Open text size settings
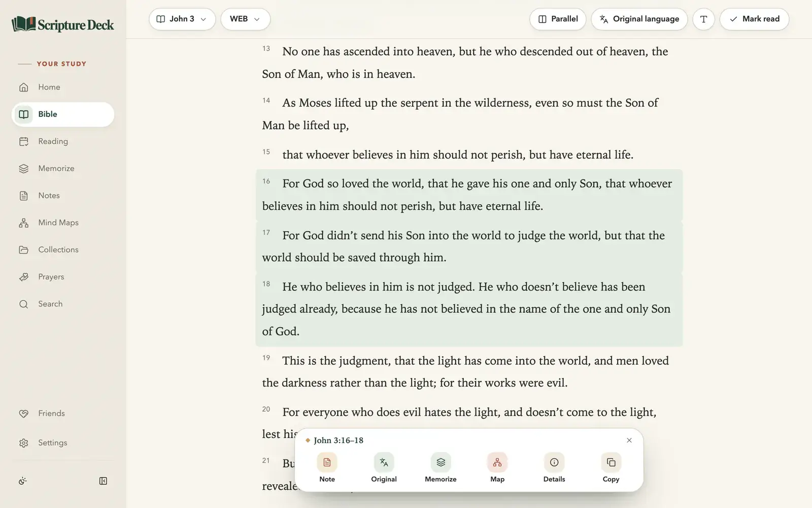The height and width of the screenshot is (508, 812). click(x=703, y=19)
